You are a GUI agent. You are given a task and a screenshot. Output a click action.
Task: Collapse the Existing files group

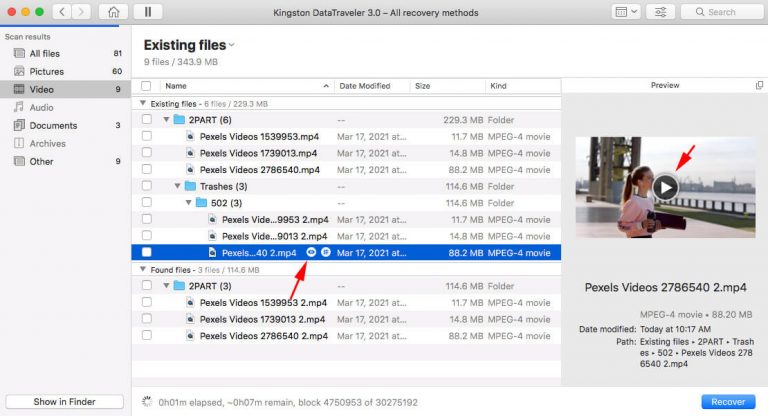[x=143, y=103]
